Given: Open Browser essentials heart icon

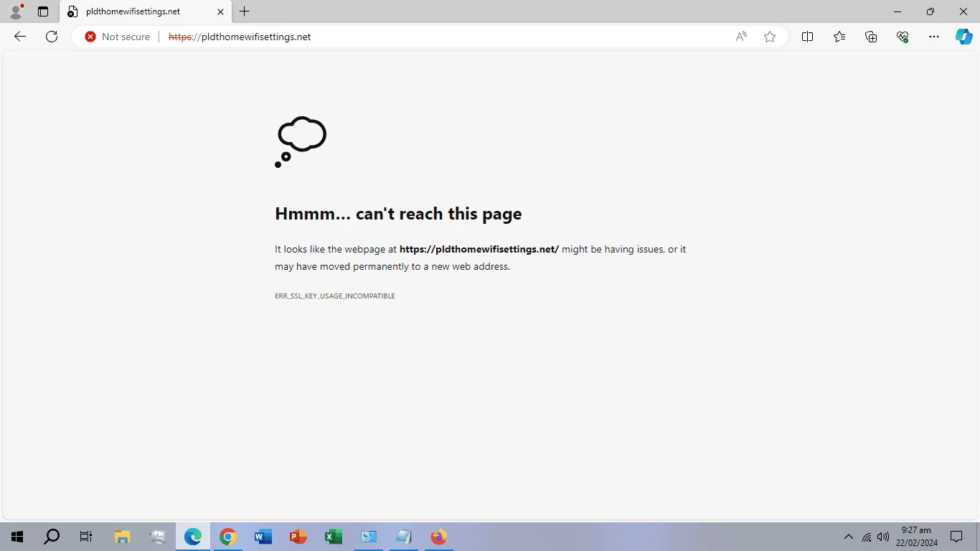Looking at the screenshot, I should 903,37.
